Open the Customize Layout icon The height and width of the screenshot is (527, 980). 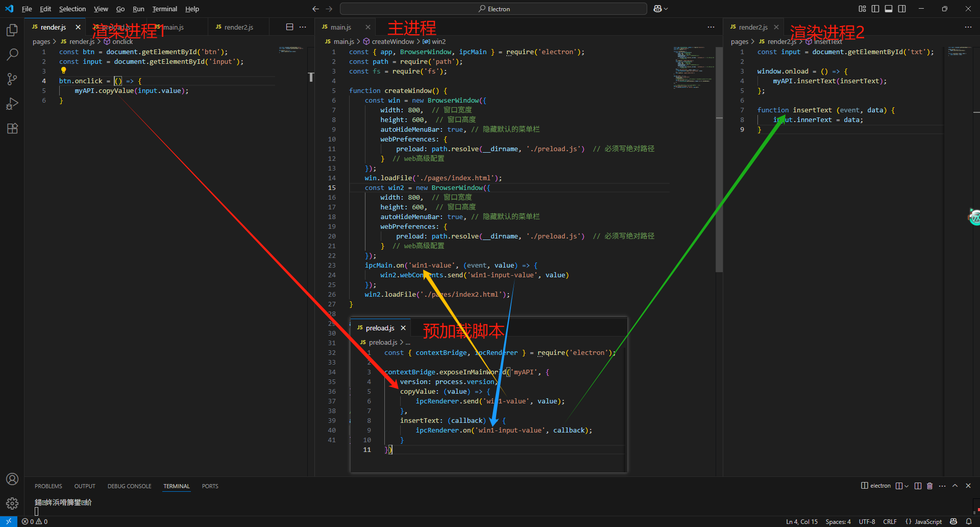(x=862, y=9)
